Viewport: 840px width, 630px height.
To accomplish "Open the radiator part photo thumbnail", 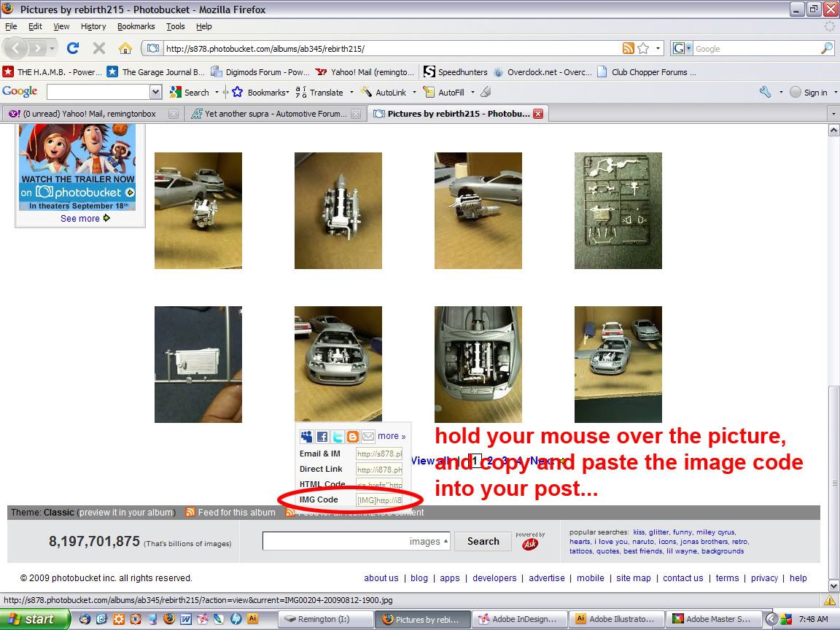I will tap(198, 364).
